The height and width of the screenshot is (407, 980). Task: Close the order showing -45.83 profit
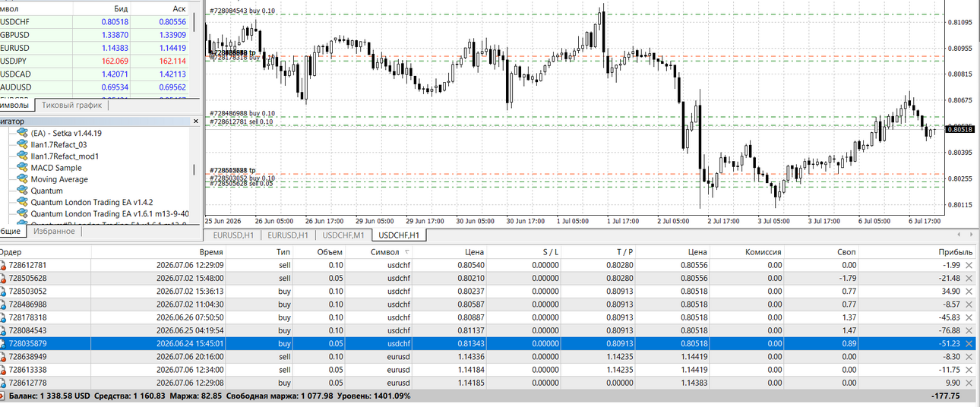(969, 317)
